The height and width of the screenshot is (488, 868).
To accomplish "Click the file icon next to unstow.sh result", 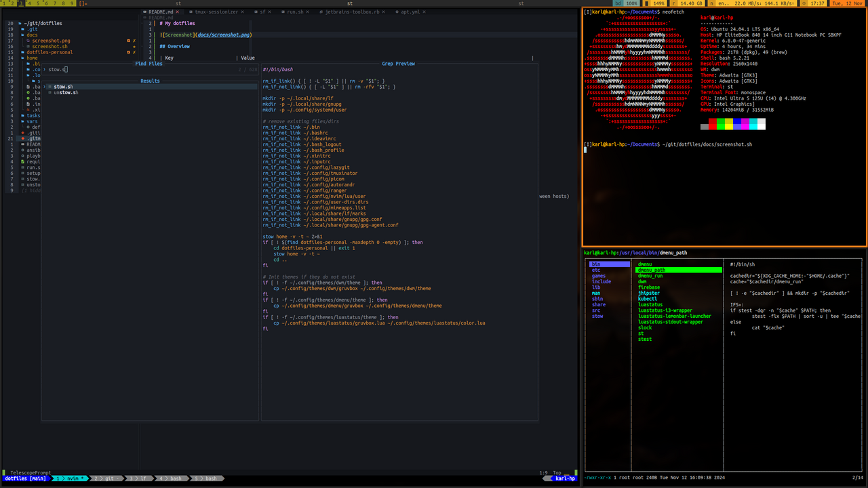I will tap(51, 92).
